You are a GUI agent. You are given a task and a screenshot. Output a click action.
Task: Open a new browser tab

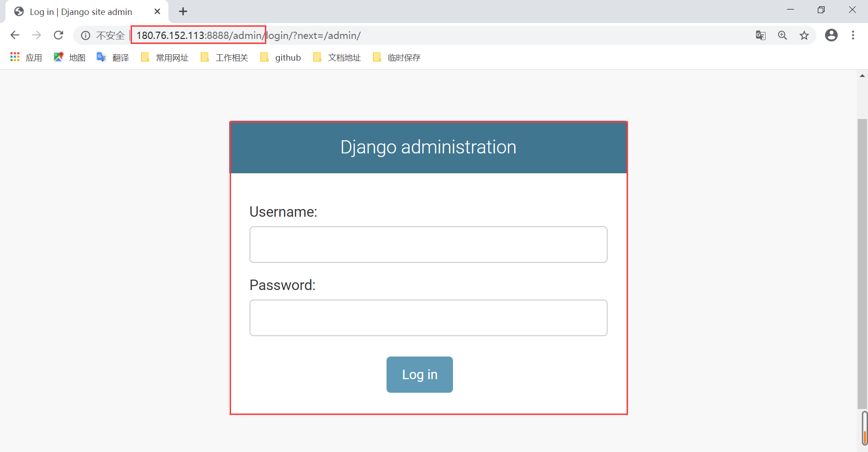tap(183, 12)
